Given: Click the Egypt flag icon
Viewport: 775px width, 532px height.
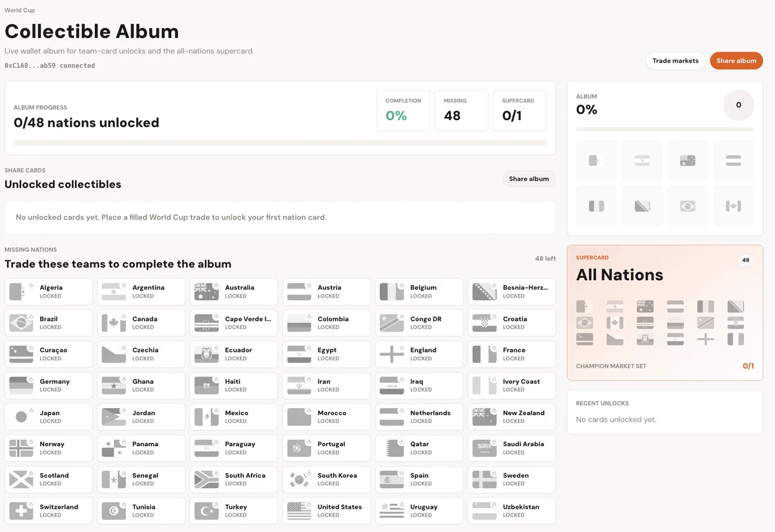Looking at the screenshot, I should click(x=299, y=354).
